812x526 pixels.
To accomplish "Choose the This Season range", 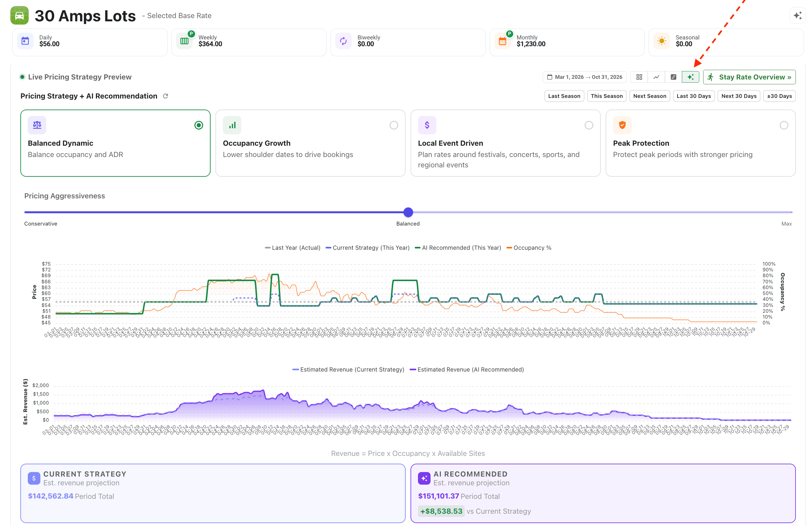I will pyautogui.click(x=607, y=96).
